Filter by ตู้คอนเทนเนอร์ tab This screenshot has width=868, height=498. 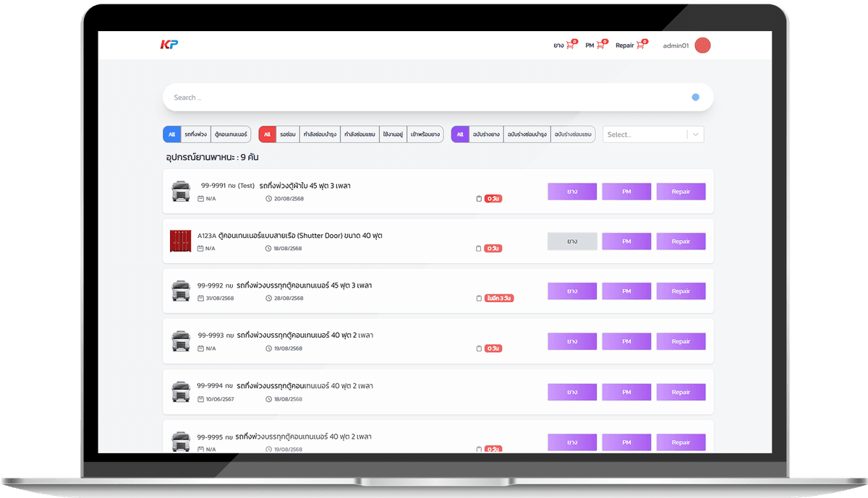pyautogui.click(x=231, y=134)
